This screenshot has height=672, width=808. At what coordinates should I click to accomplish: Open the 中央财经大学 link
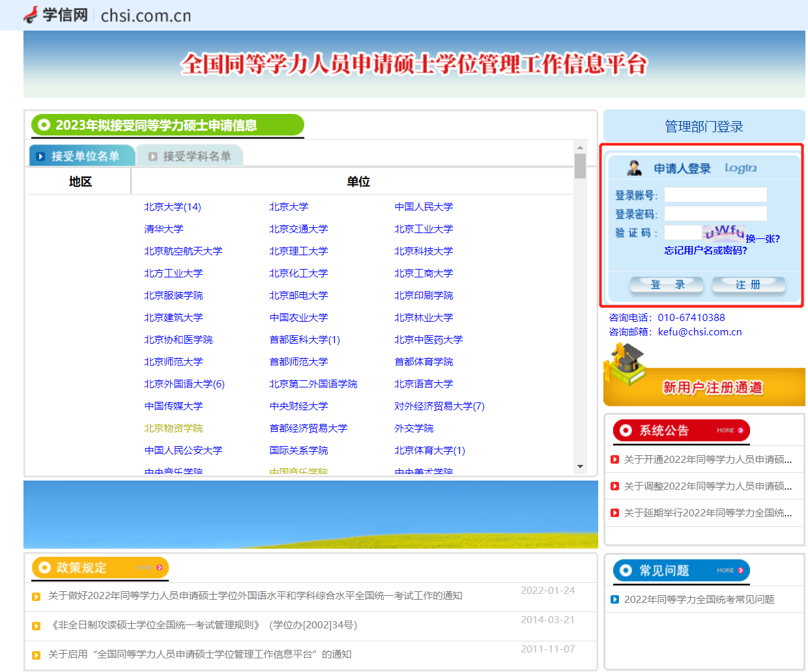[x=298, y=406]
